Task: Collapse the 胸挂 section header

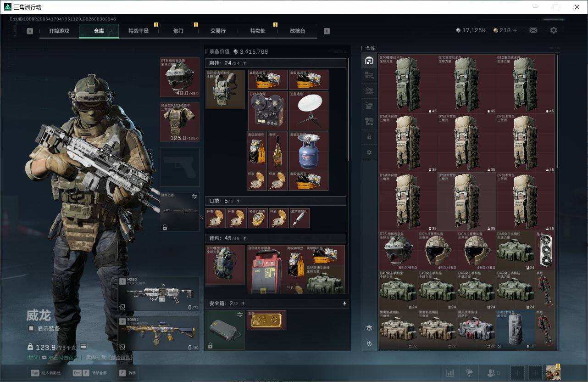Action: (276, 63)
